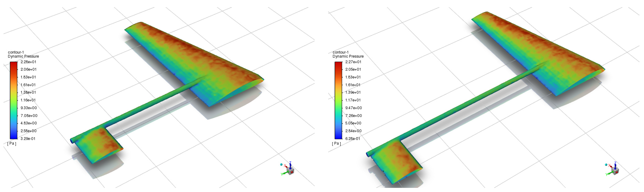Click the 2.28e+01 maximum legend value
This screenshot has height=192, width=644.
(28, 62)
